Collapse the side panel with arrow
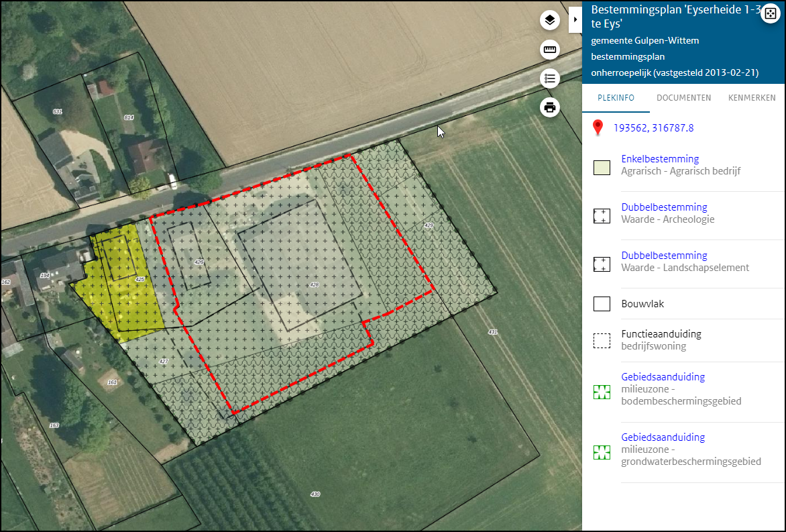 tap(575, 19)
